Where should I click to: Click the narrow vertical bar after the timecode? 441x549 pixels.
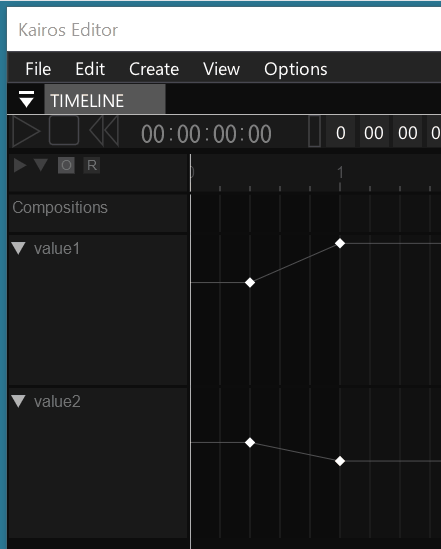314,131
